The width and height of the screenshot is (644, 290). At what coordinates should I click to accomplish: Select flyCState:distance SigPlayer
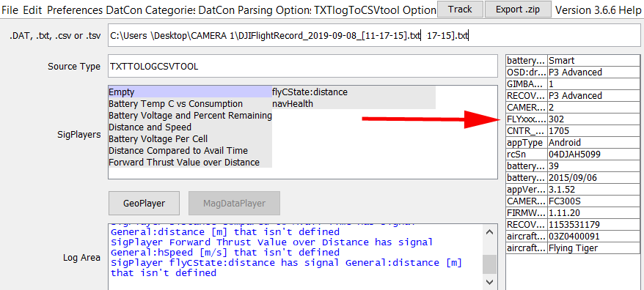pos(354,92)
